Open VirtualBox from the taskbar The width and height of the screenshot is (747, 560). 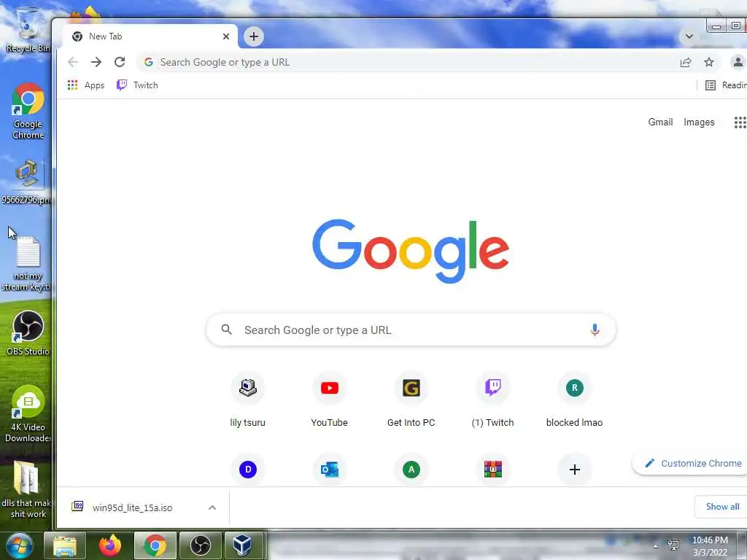pos(243,545)
